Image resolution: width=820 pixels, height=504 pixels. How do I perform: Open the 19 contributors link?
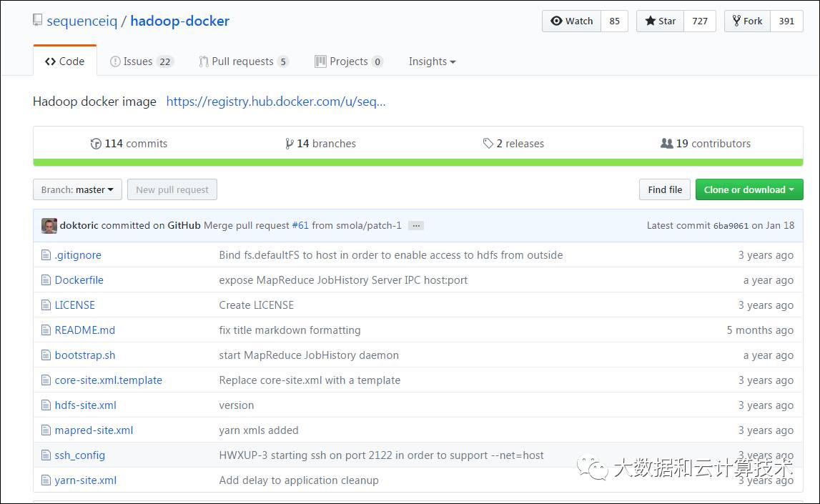[706, 144]
